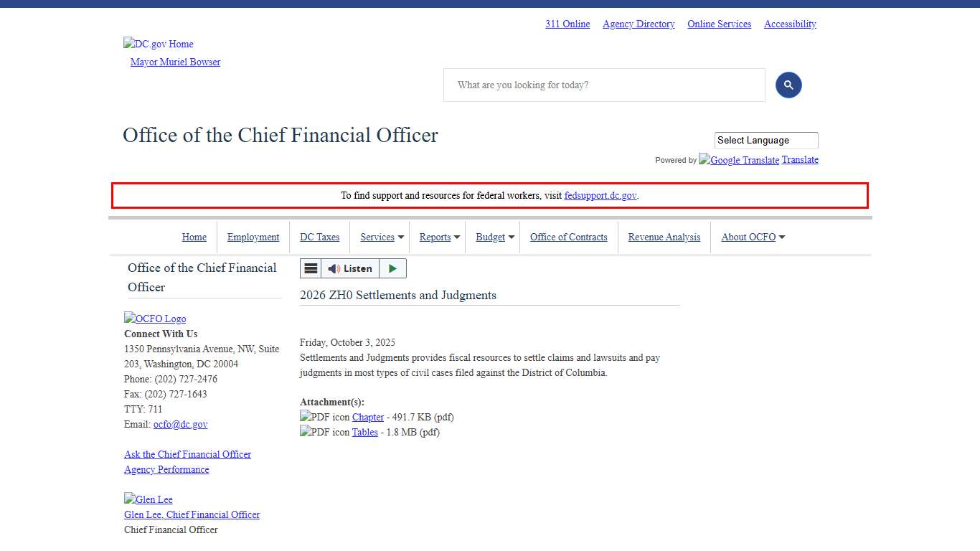Open the DC Taxes menu item
The height and width of the screenshot is (551, 980).
(x=319, y=237)
